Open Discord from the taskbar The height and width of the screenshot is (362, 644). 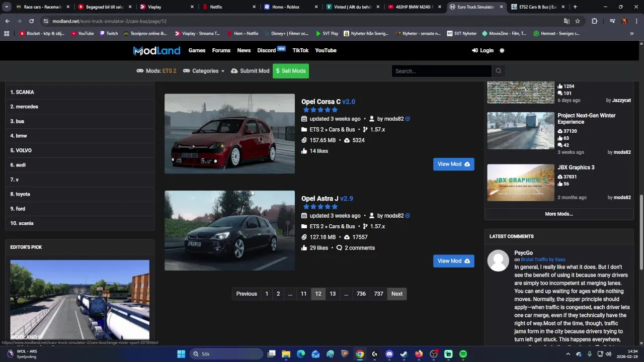point(389,354)
